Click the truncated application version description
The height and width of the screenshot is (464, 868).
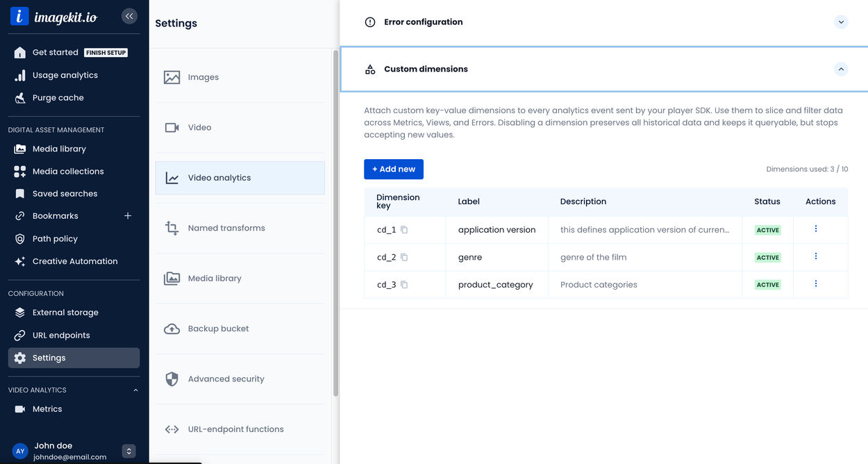(x=644, y=230)
